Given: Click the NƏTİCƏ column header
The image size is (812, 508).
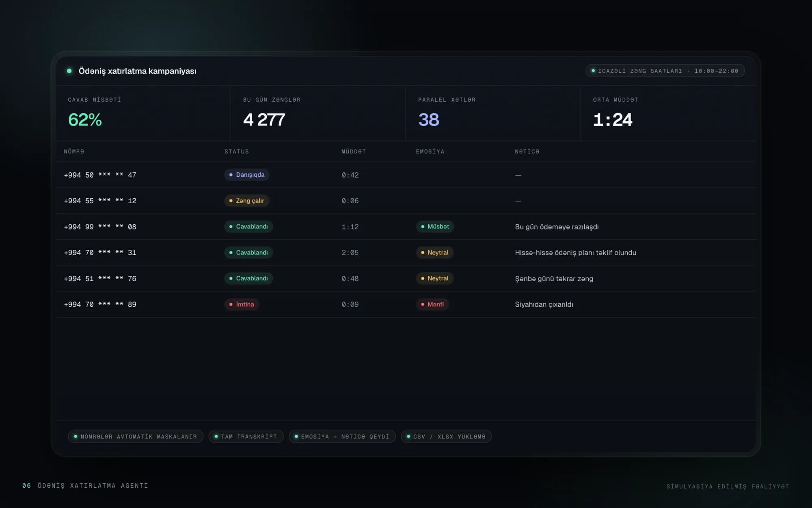Looking at the screenshot, I should pos(527,152).
